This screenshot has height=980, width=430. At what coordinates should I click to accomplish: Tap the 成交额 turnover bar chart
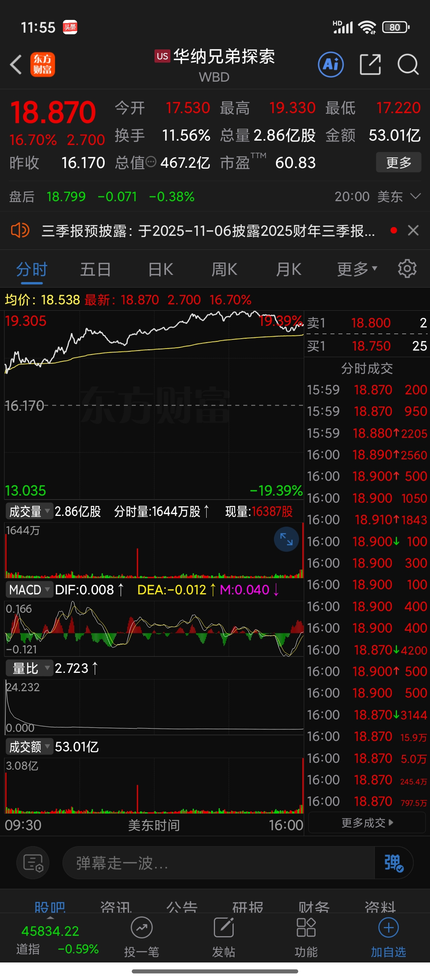click(154, 786)
